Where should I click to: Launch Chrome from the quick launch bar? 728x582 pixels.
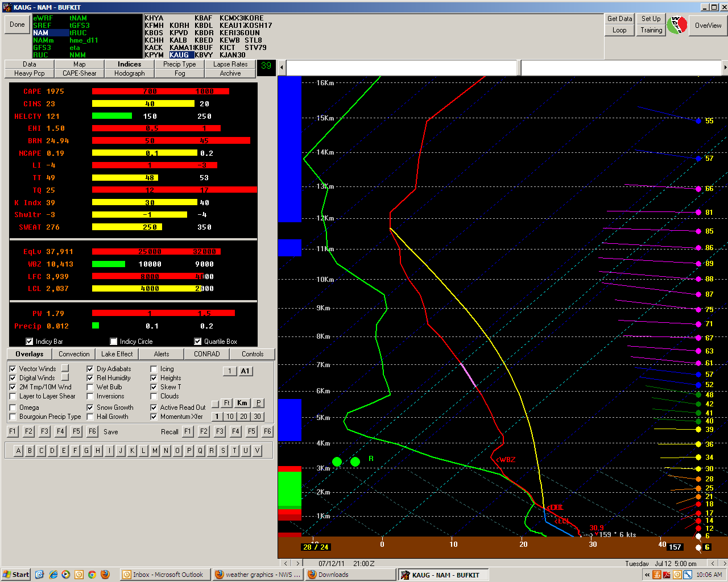pyautogui.click(x=92, y=575)
